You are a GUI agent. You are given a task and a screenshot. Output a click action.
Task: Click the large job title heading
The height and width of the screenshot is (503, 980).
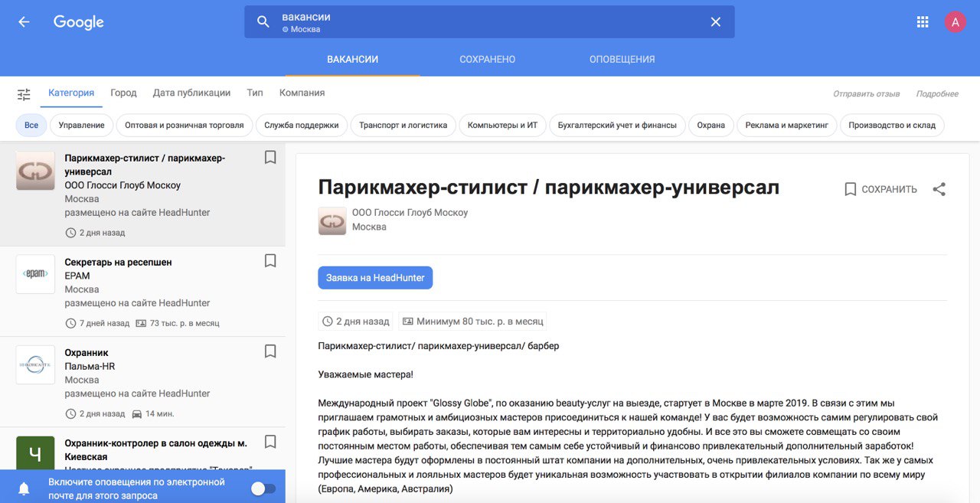[x=549, y=187]
